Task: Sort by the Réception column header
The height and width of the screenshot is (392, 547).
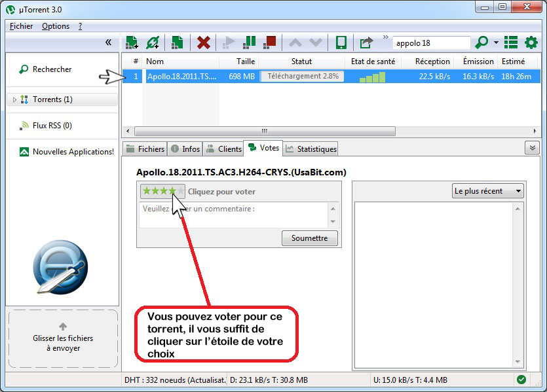Action: (x=428, y=62)
